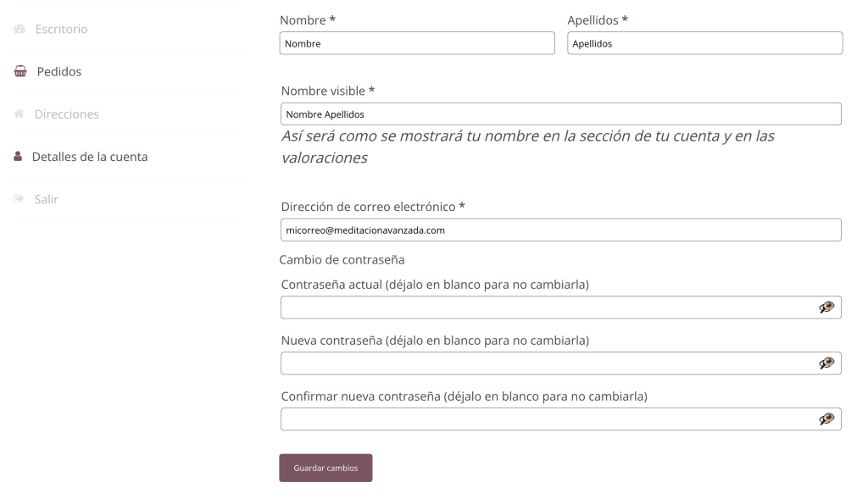Select the email address input field

coord(559,230)
